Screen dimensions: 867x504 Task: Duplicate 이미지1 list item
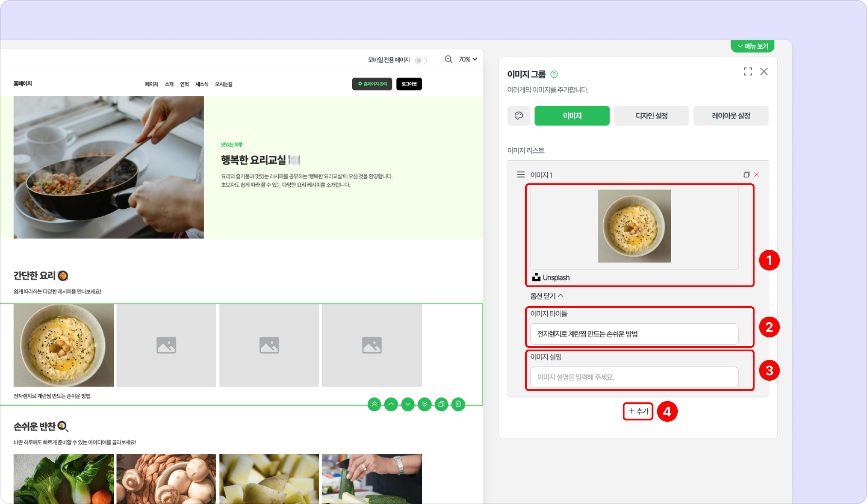coord(746,175)
